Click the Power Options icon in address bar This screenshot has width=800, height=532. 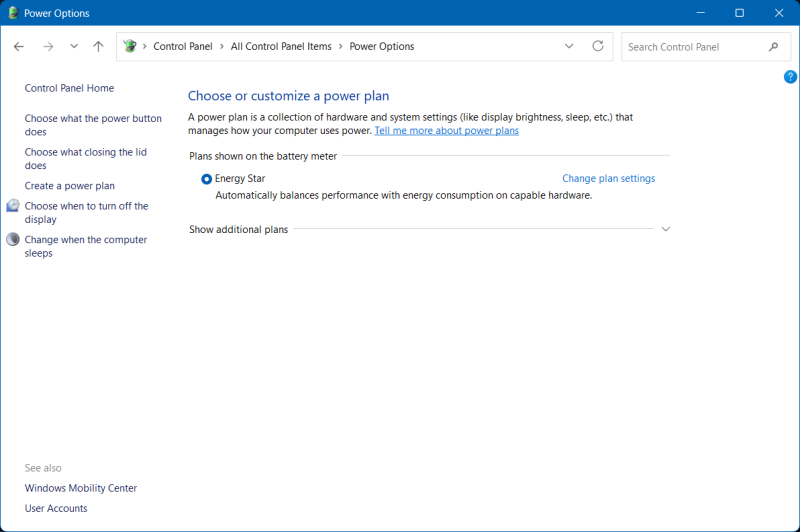tap(130, 46)
